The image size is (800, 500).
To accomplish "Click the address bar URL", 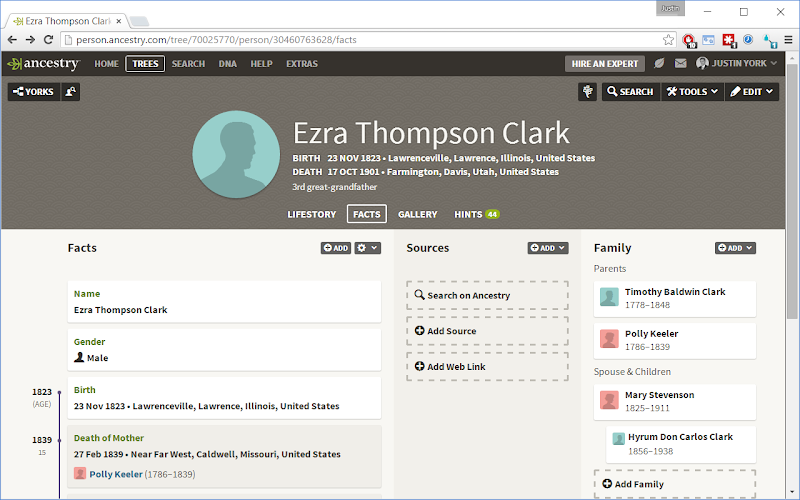I will pos(216,40).
